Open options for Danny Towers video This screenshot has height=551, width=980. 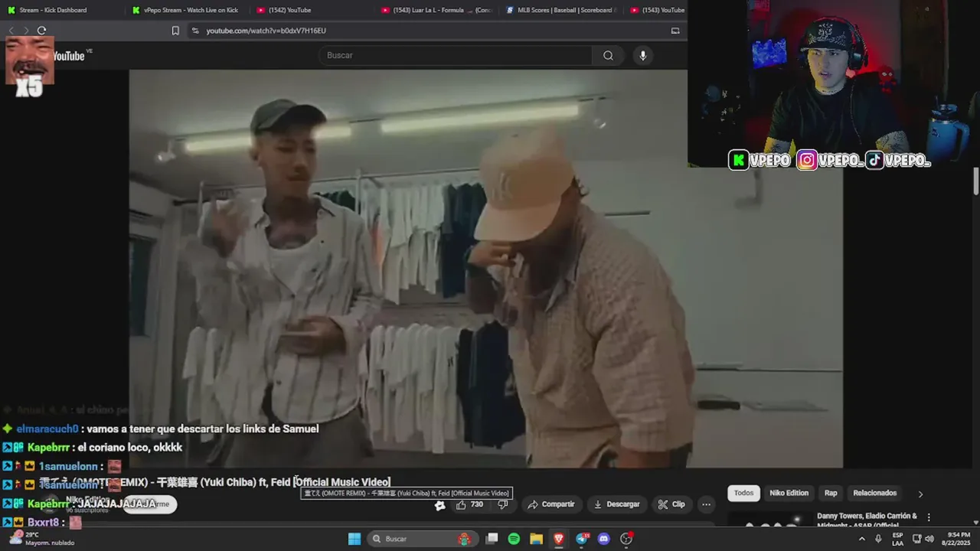tap(929, 517)
